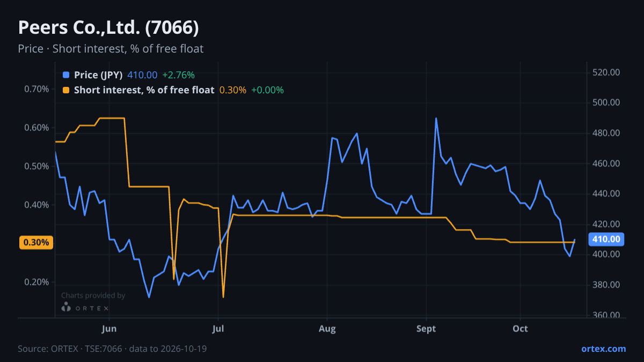Viewport: 644px width, 362px height.
Task: Click the 440.00 right axis label
Action: pos(606,194)
